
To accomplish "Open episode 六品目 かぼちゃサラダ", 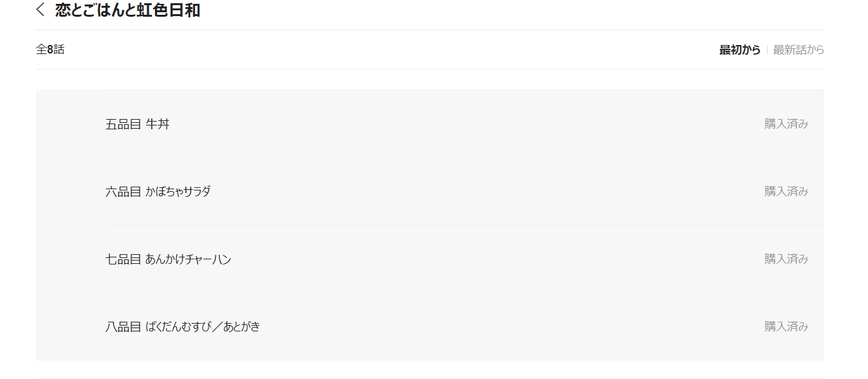I will (x=158, y=192).
